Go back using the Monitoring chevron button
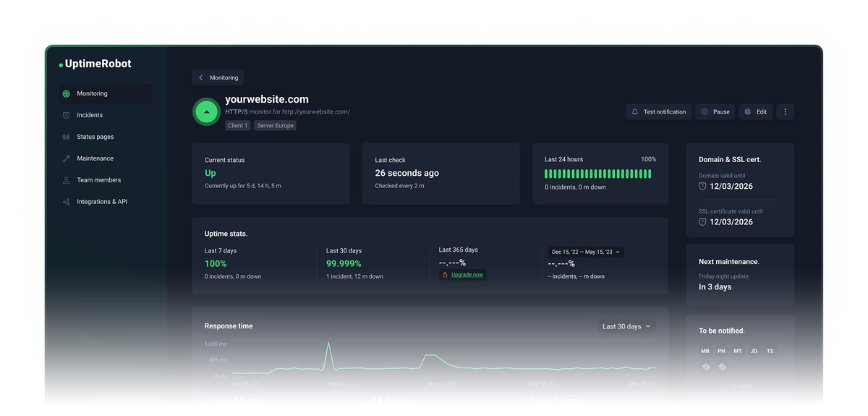The width and height of the screenshot is (868, 416). pyautogui.click(x=218, y=77)
